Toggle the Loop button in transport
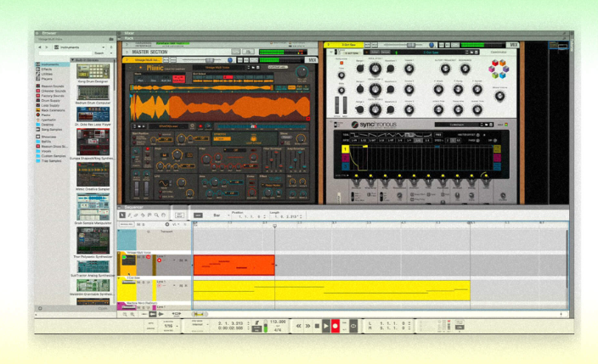598x364 pixels. tap(353, 327)
